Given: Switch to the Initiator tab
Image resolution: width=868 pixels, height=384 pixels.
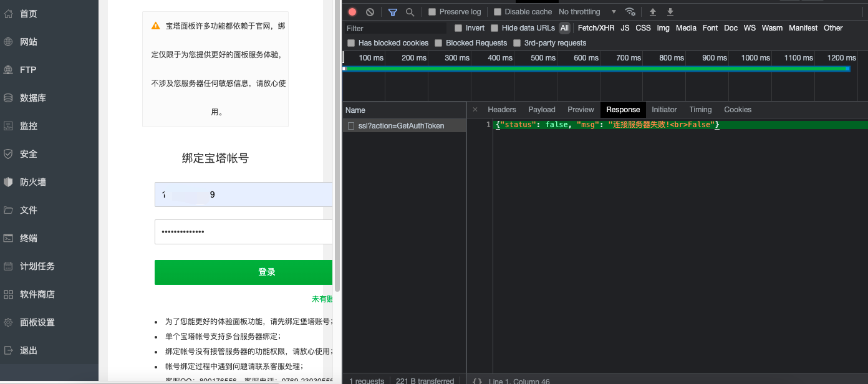Looking at the screenshot, I should pyautogui.click(x=664, y=110).
